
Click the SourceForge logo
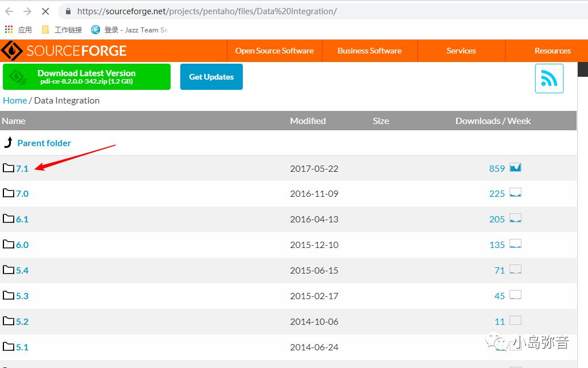click(64, 51)
